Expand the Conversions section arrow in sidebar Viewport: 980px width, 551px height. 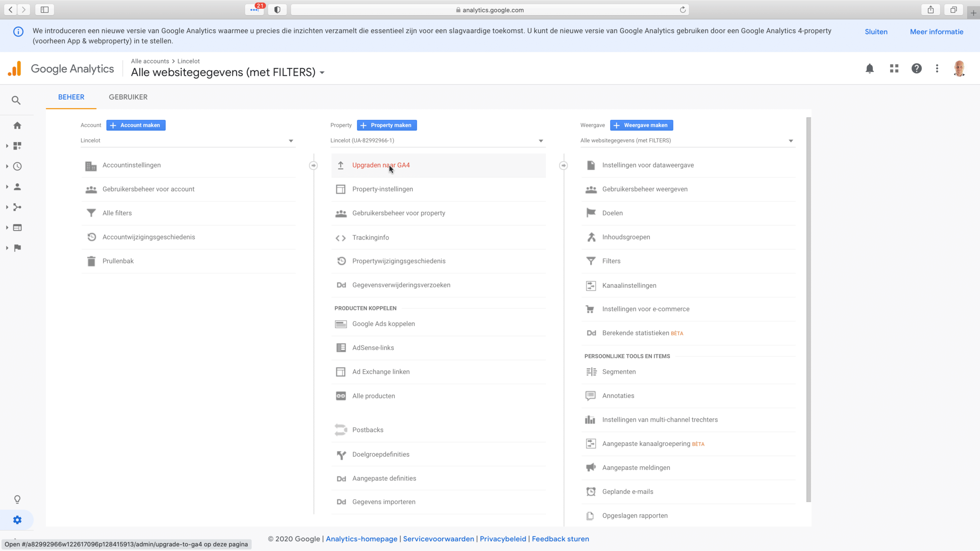[7, 248]
